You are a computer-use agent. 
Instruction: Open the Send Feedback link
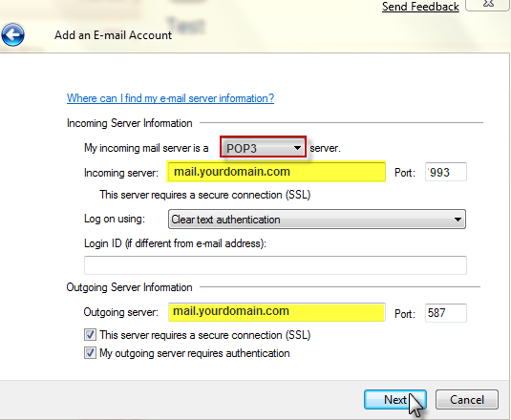point(420,7)
